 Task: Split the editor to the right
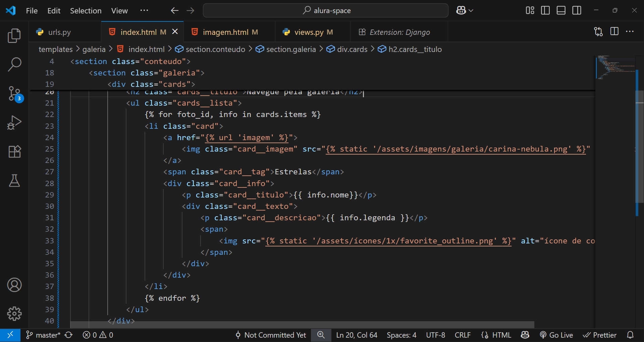(614, 32)
